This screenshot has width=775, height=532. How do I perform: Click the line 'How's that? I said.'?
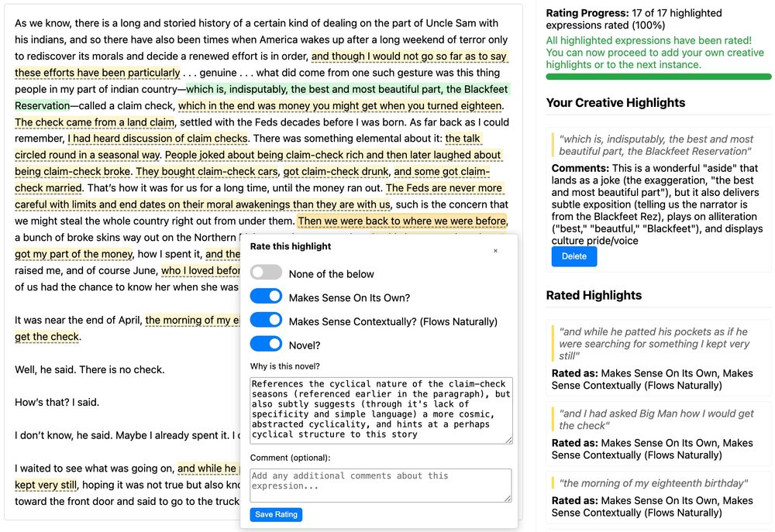[57, 402]
